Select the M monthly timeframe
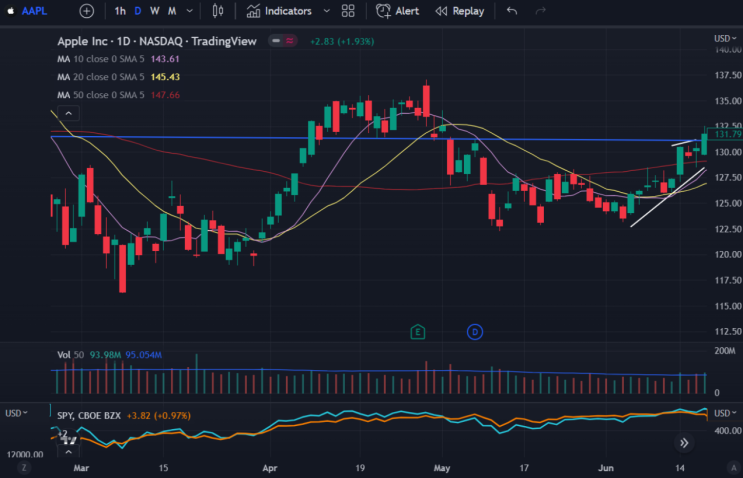This screenshot has width=743, height=478. pyautogui.click(x=172, y=11)
